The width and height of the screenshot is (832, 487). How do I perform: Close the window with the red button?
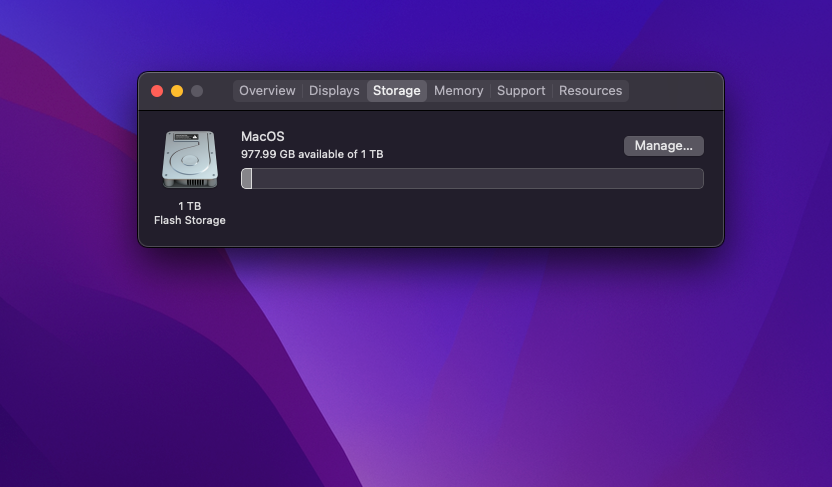pyautogui.click(x=157, y=91)
